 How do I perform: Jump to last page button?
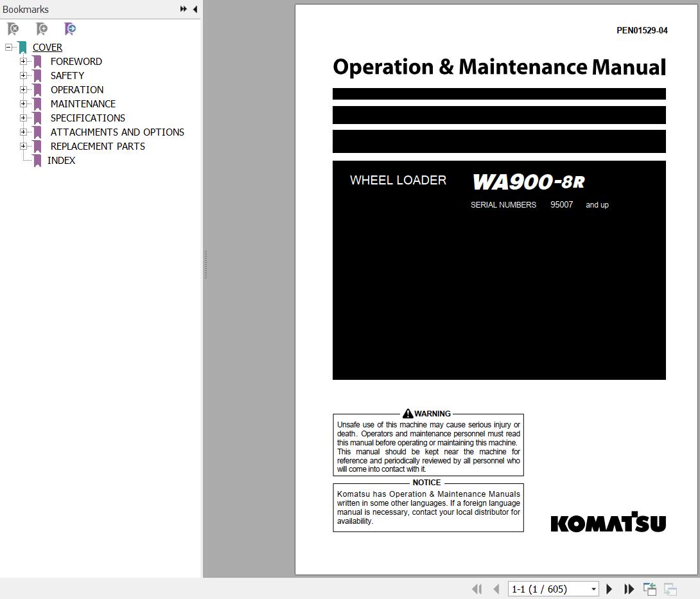629,589
